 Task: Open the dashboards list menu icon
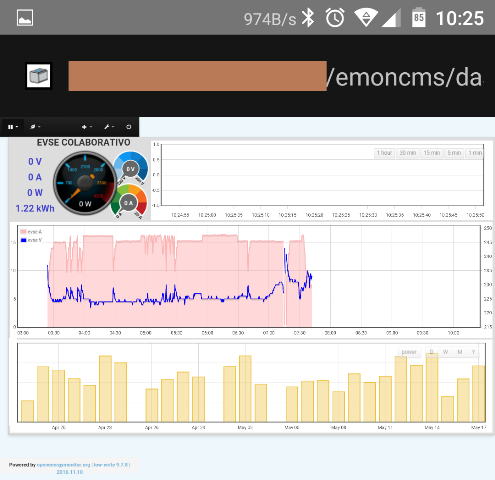[x=12, y=127]
